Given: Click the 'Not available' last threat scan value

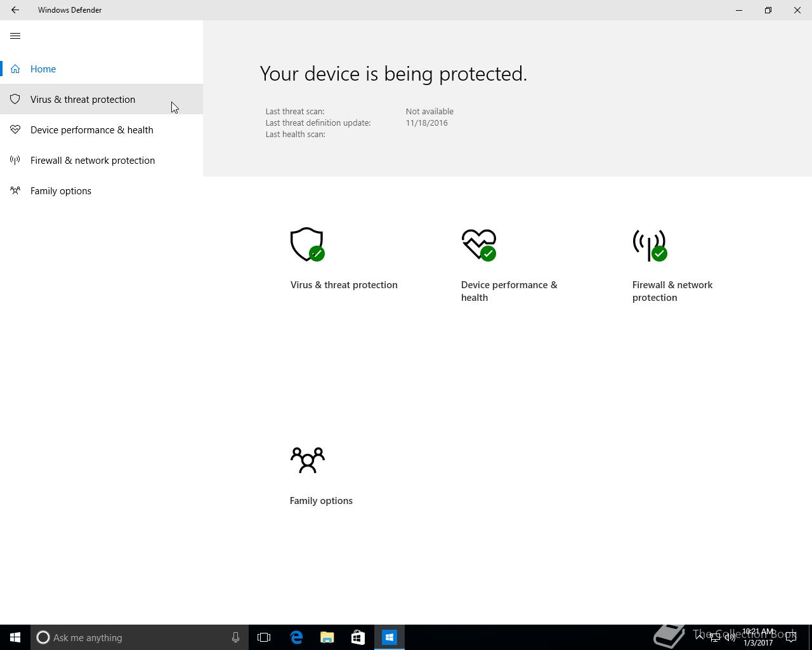Looking at the screenshot, I should coord(429,112).
